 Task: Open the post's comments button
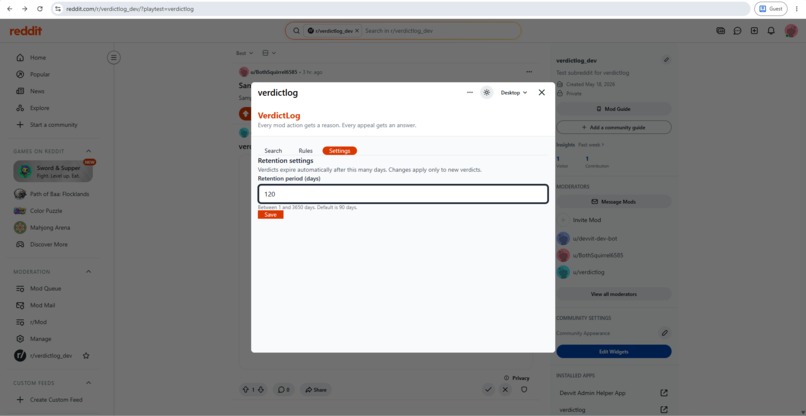pyautogui.click(x=284, y=390)
